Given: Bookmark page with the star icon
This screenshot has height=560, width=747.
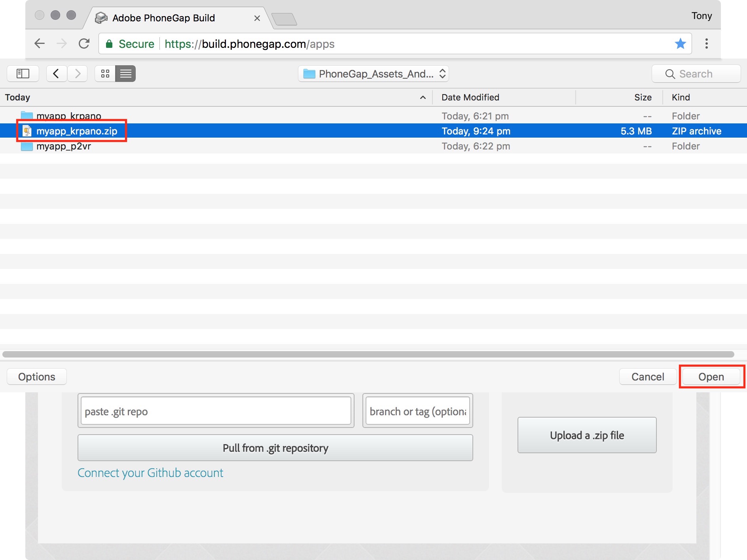Looking at the screenshot, I should pyautogui.click(x=680, y=44).
